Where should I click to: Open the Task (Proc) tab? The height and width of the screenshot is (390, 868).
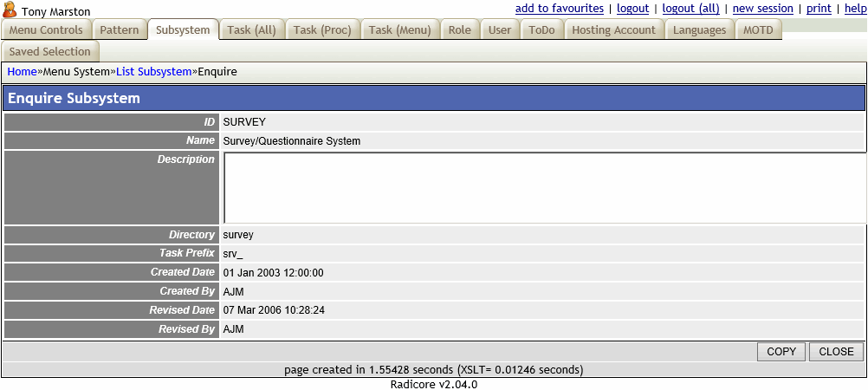[x=322, y=30]
